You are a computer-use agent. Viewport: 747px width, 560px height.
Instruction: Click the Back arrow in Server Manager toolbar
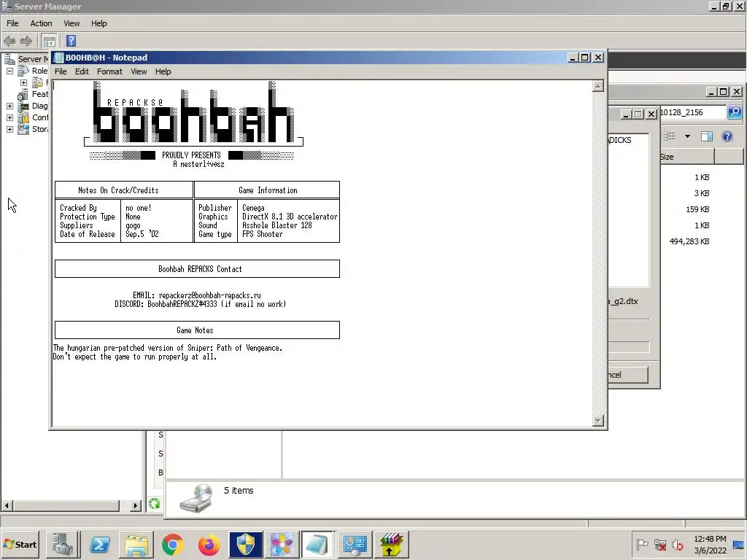(9, 41)
